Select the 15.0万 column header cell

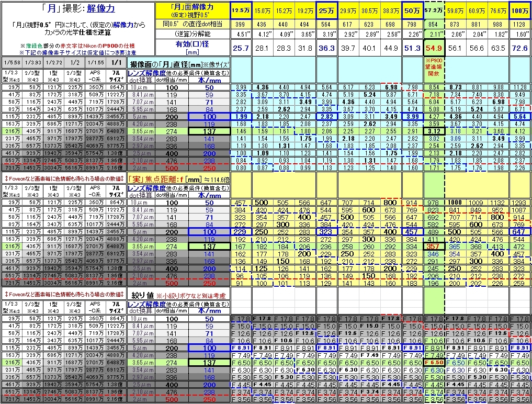coord(262,10)
